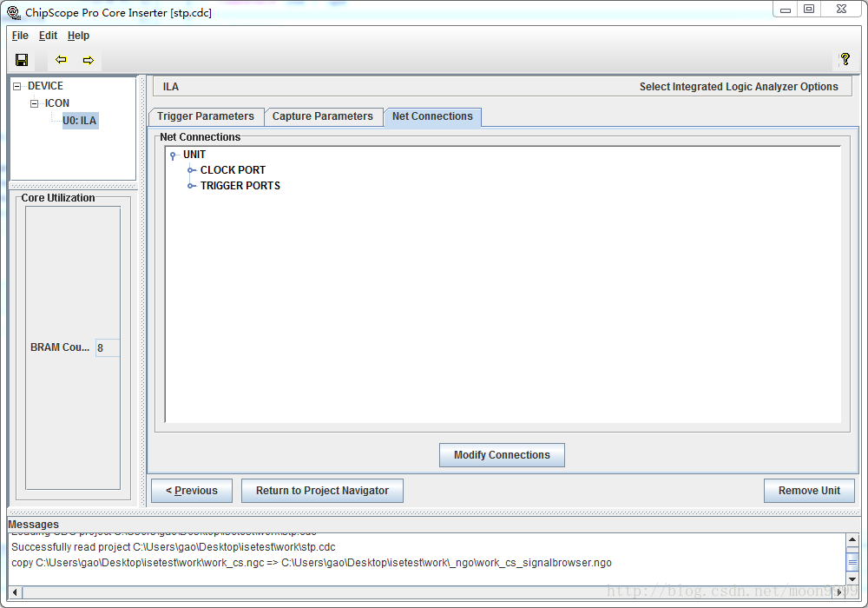Click the Messages scroll down arrow

pos(852,579)
